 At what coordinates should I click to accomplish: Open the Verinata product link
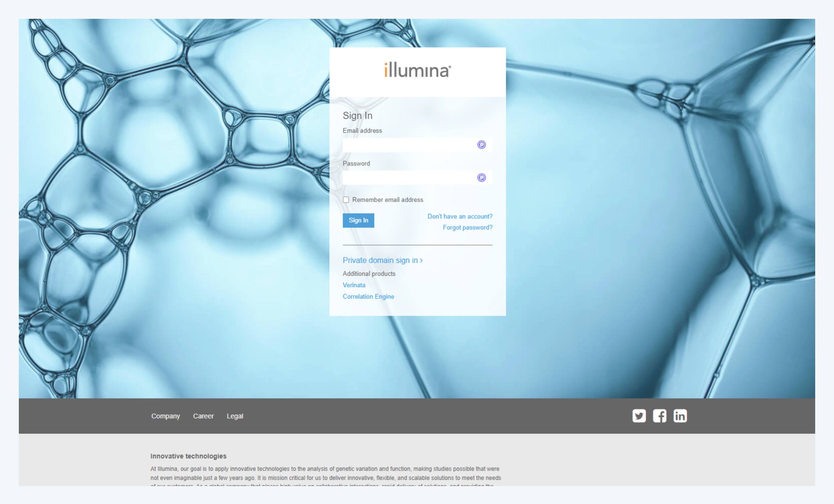[354, 285]
